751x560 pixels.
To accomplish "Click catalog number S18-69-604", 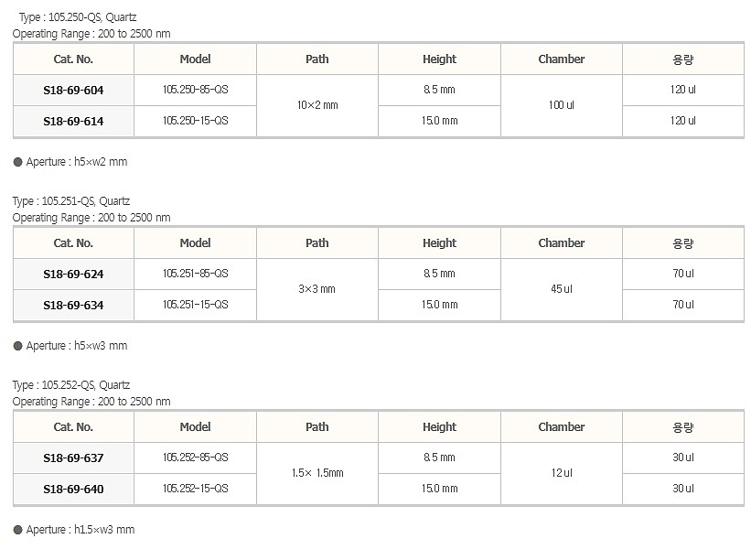I will [73, 91].
